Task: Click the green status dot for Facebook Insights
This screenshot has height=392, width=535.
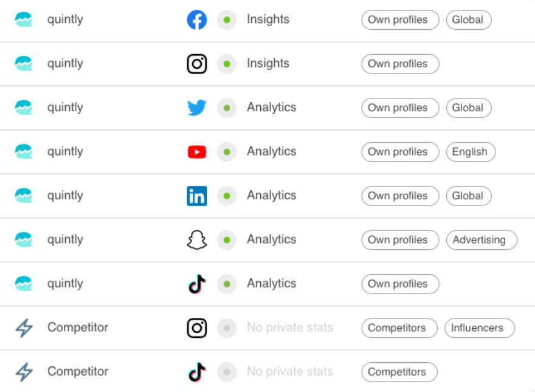Action: tap(227, 19)
